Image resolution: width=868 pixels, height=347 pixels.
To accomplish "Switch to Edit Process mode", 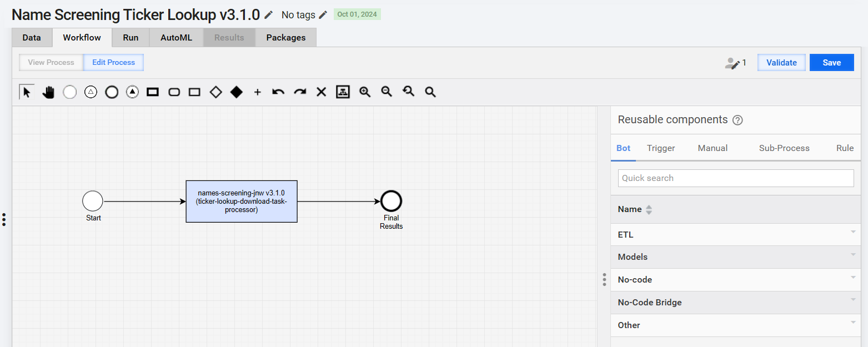I will [113, 62].
